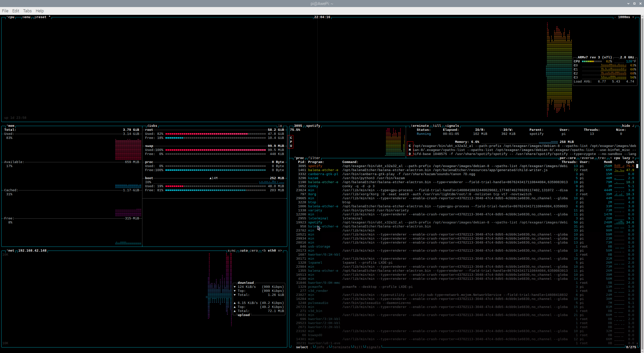Toggle sync scaling in the net panel

tap(232, 251)
